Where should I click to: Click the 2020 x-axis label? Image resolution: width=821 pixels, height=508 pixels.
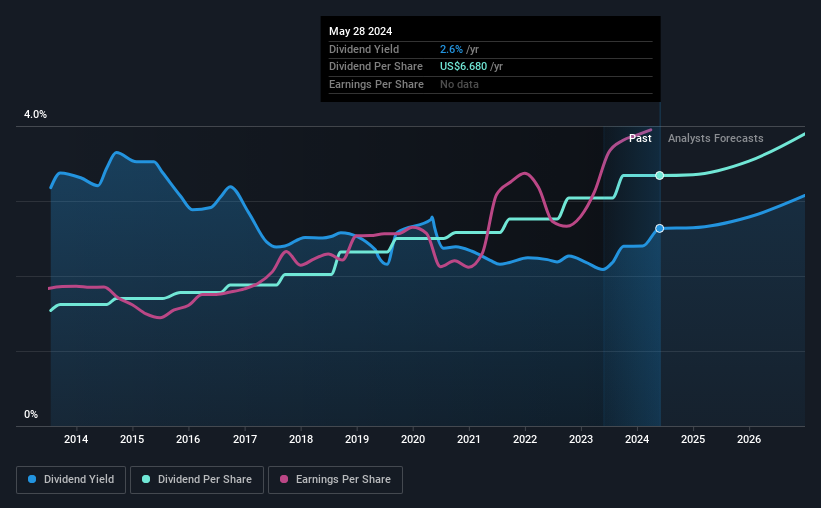413,439
